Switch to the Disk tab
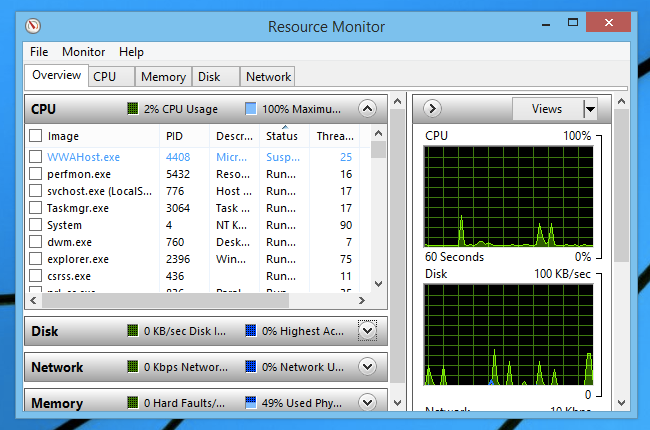Screen dimensions: 650x430 tap(216, 77)
